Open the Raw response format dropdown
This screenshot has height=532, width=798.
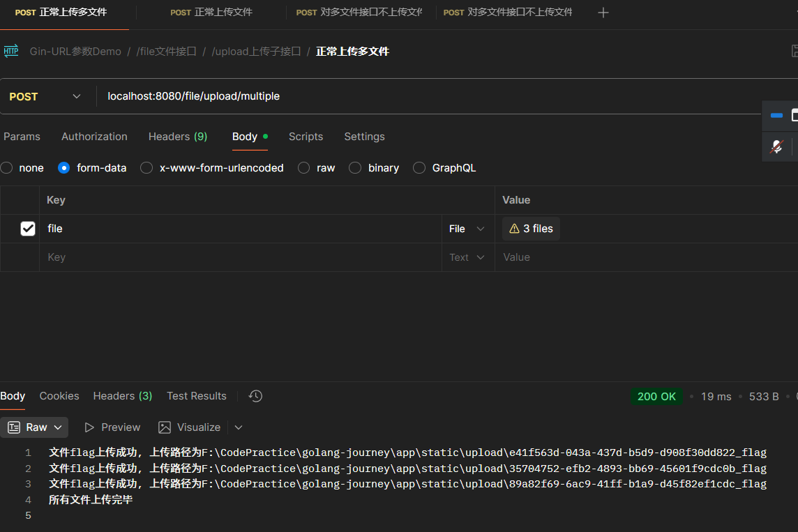coord(36,427)
